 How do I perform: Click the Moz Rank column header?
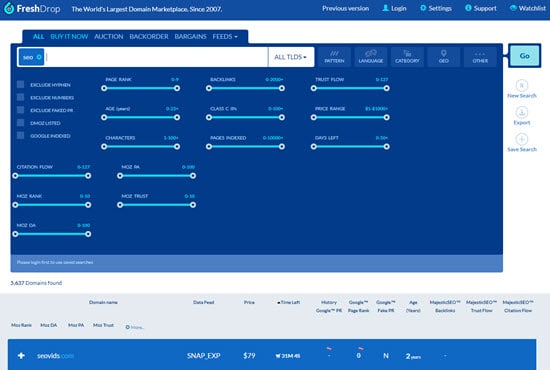(21, 325)
